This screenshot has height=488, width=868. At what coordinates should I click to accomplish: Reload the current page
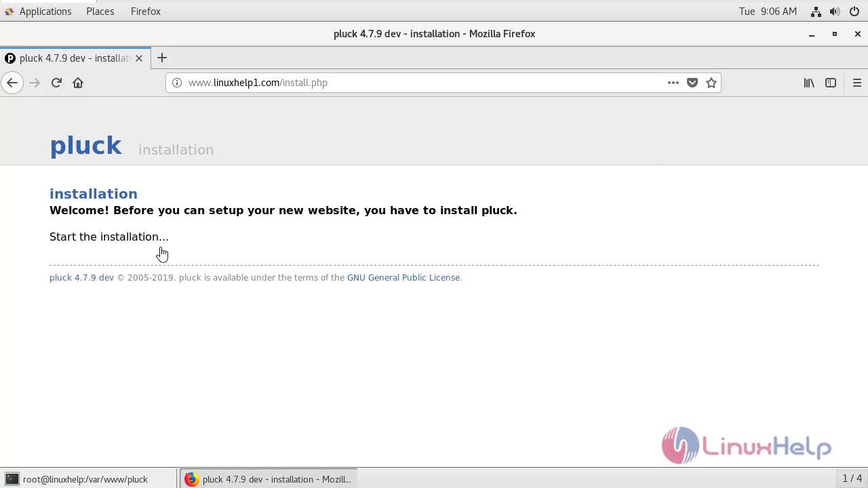pos(56,83)
